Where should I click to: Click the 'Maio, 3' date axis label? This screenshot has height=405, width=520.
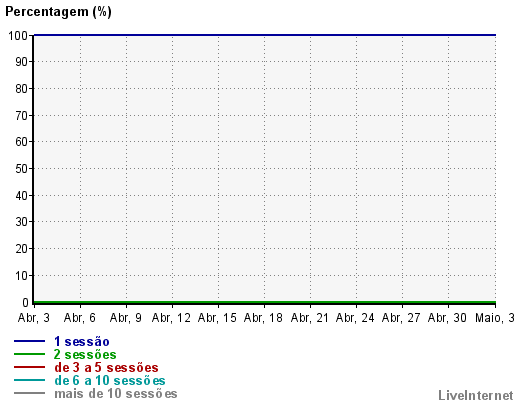495,318
